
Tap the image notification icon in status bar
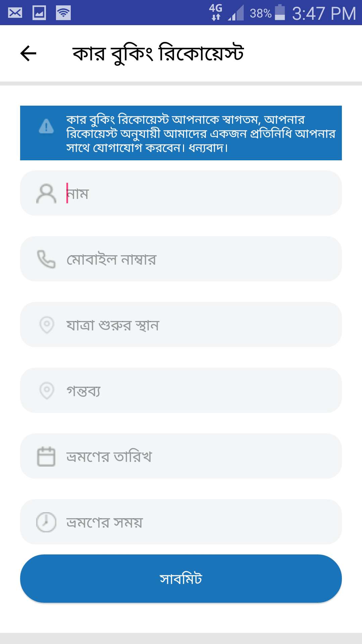tap(39, 13)
